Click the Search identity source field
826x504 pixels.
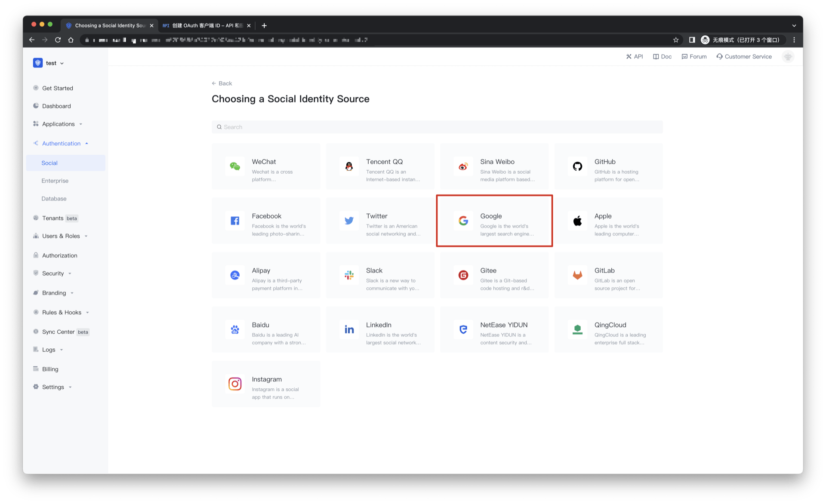point(437,127)
